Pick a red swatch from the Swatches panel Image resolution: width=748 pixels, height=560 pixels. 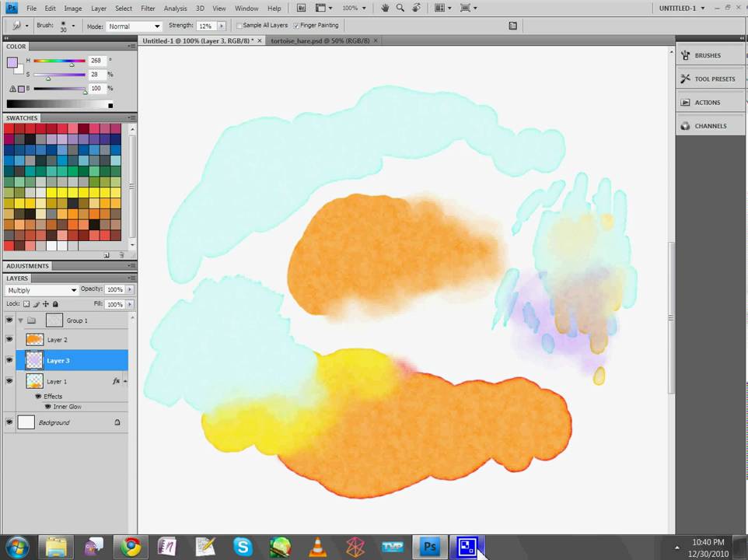pos(9,130)
